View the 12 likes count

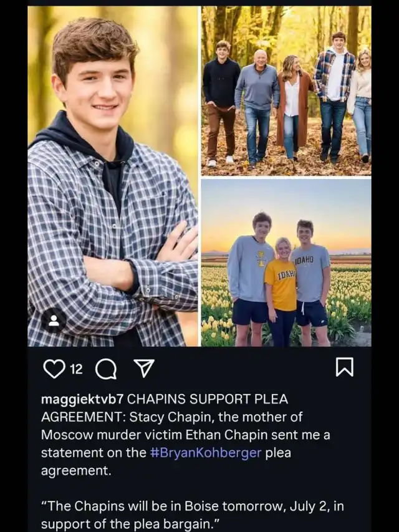click(x=76, y=369)
